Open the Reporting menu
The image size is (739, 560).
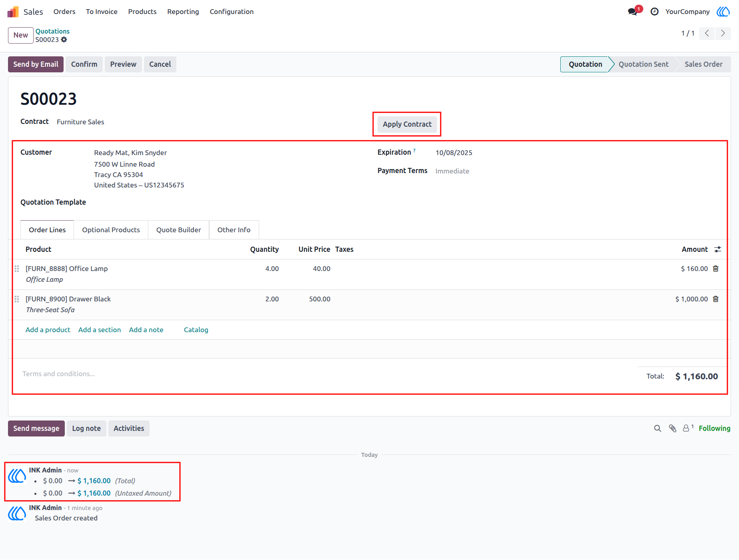(x=183, y=12)
